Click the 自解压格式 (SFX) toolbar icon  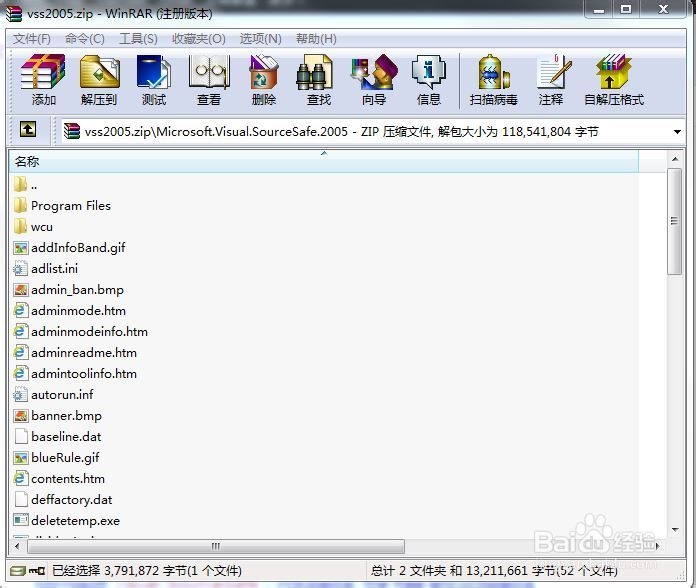(x=614, y=71)
